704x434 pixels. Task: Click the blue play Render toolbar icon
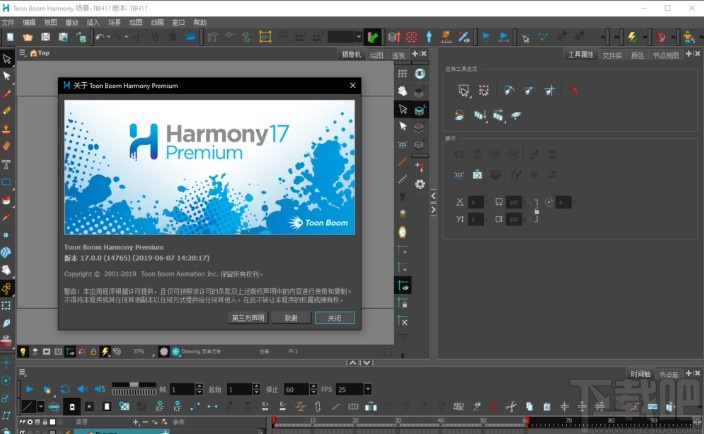(x=486, y=36)
